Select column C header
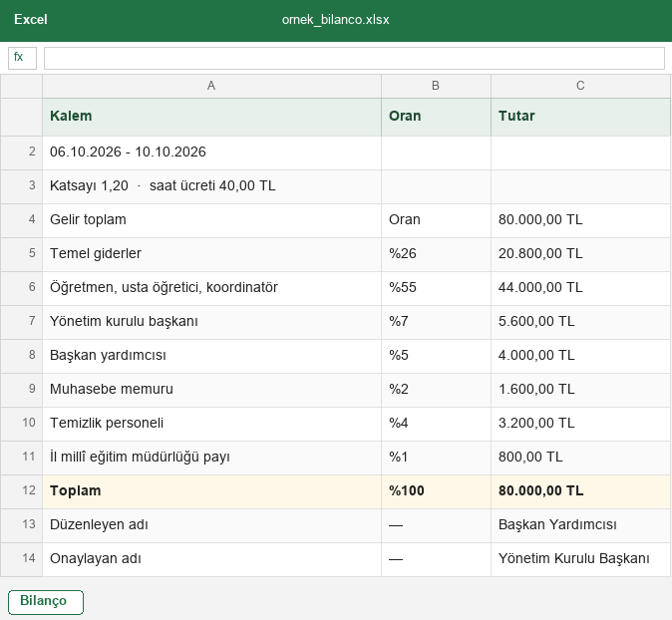The width and height of the screenshot is (672, 620). click(580, 86)
